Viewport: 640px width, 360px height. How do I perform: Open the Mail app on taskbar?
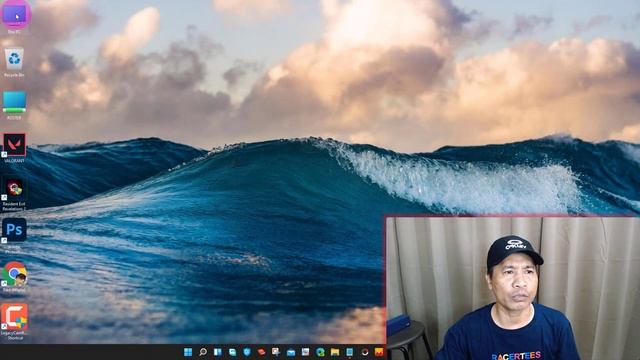click(291, 352)
